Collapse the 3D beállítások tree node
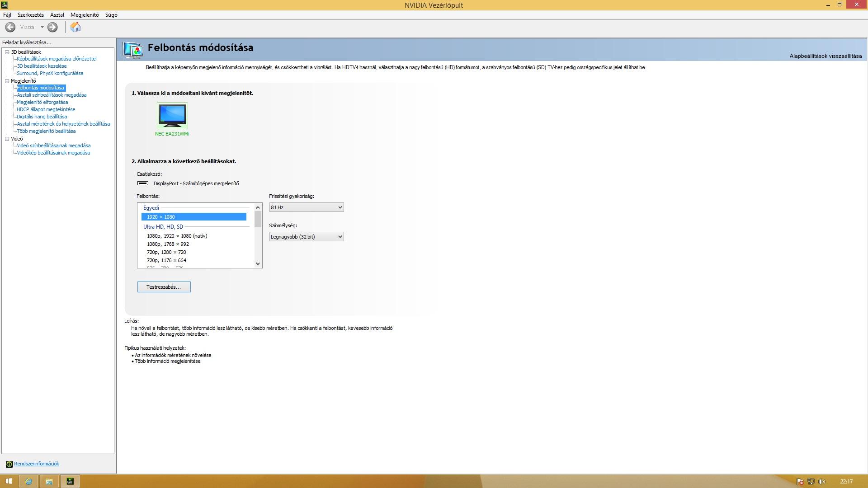The height and width of the screenshot is (488, 868). click(x=7, y=52)
